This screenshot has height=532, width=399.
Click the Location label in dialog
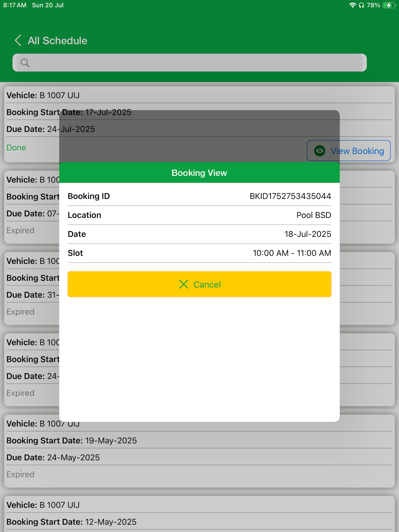click(x=84, y=215)
